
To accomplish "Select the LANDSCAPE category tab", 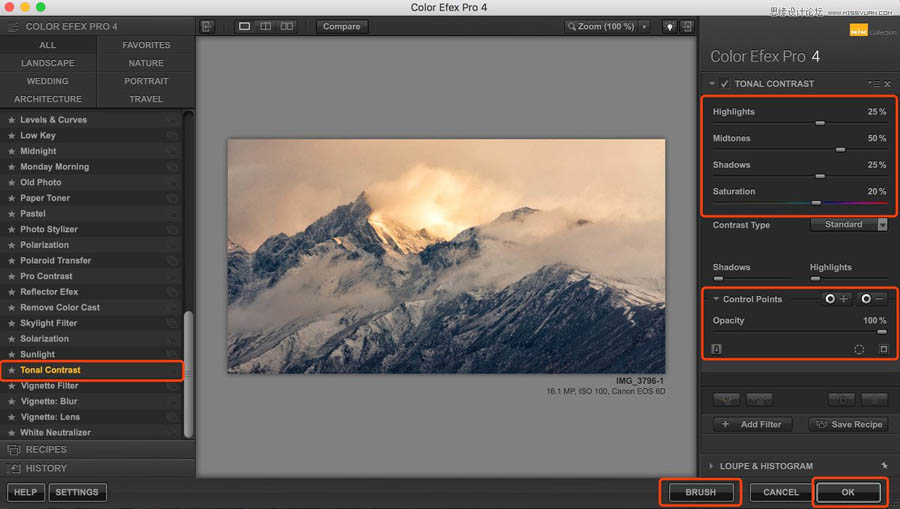I will [48, 63].
